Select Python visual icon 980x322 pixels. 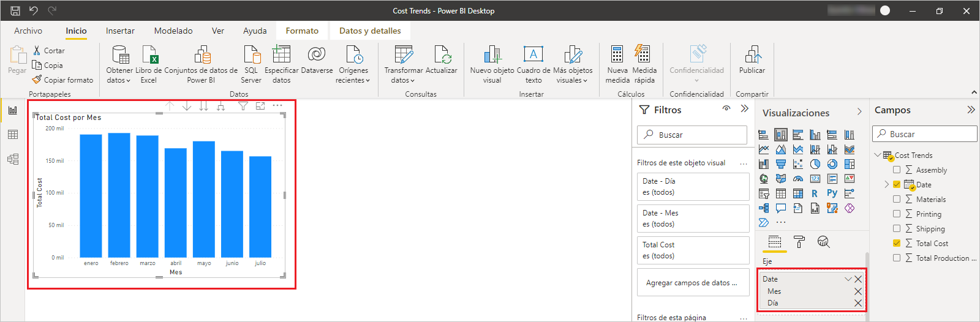click(832, 193)
